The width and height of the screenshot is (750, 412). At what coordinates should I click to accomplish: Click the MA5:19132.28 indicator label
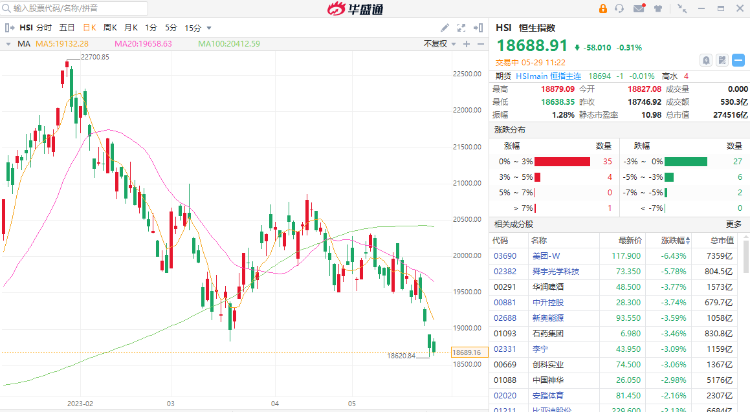click(62, 44)
